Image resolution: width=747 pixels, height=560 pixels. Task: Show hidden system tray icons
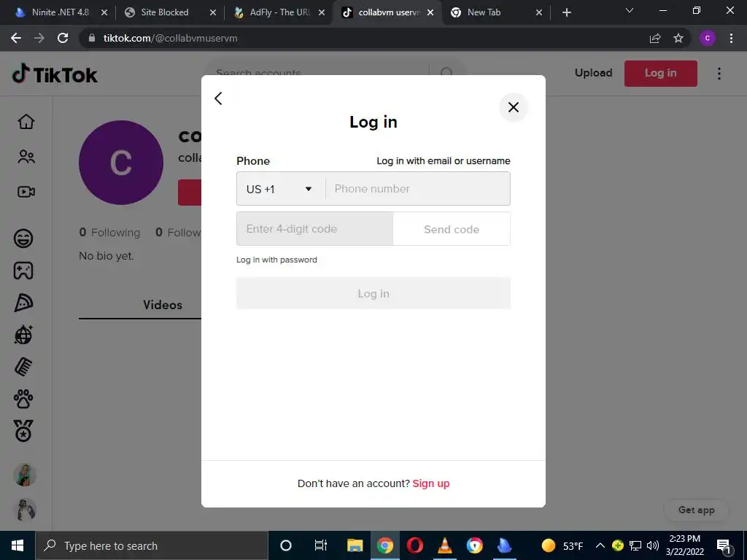(600, 545)
